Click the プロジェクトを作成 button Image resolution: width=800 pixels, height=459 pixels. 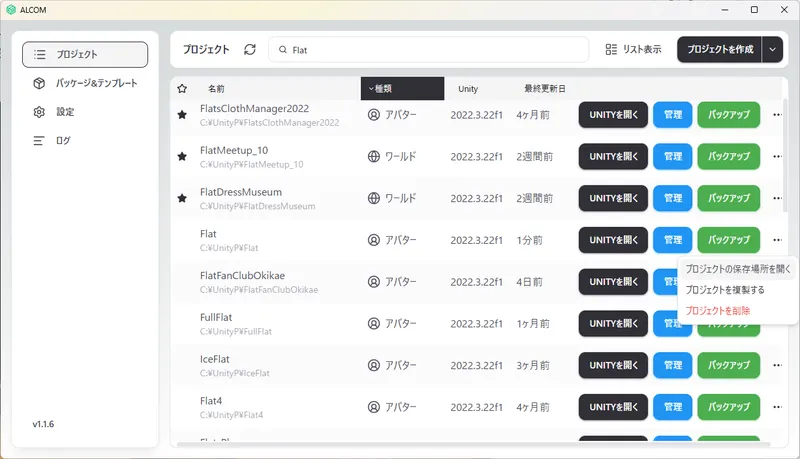719,49
